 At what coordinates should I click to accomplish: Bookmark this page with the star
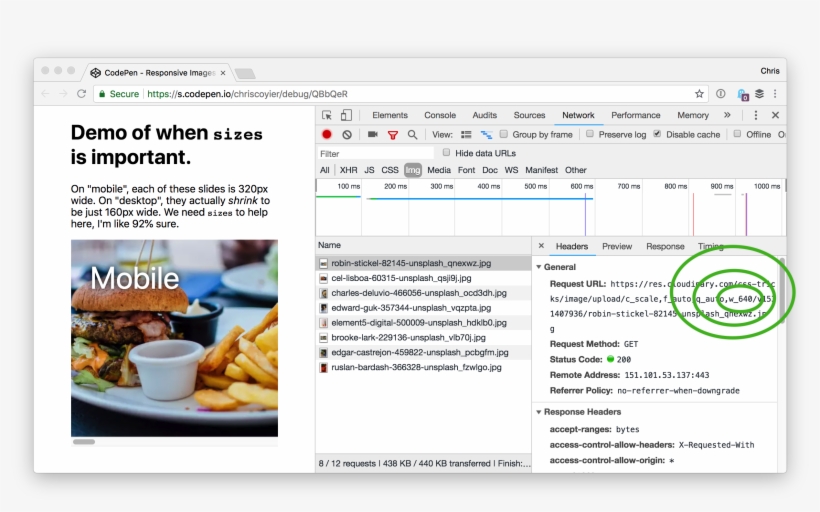pos(699,93)
